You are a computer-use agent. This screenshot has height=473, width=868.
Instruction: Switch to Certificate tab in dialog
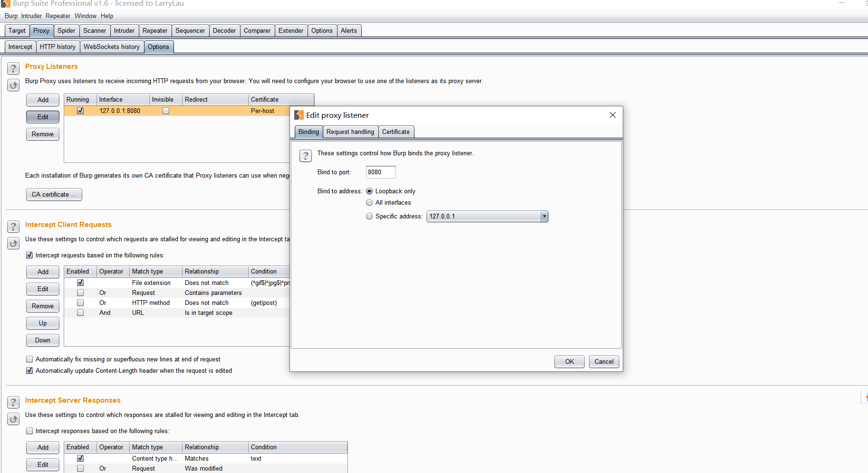(396, 132)
